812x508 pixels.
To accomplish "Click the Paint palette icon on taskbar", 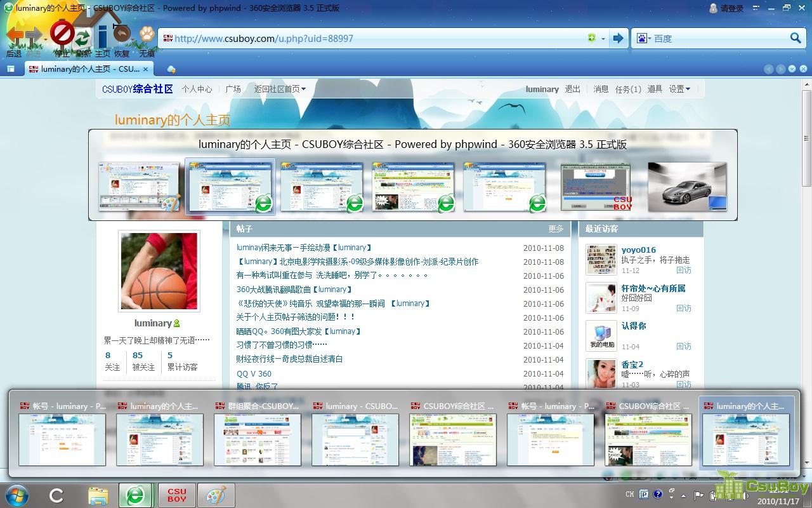I will tap(216, 495).
